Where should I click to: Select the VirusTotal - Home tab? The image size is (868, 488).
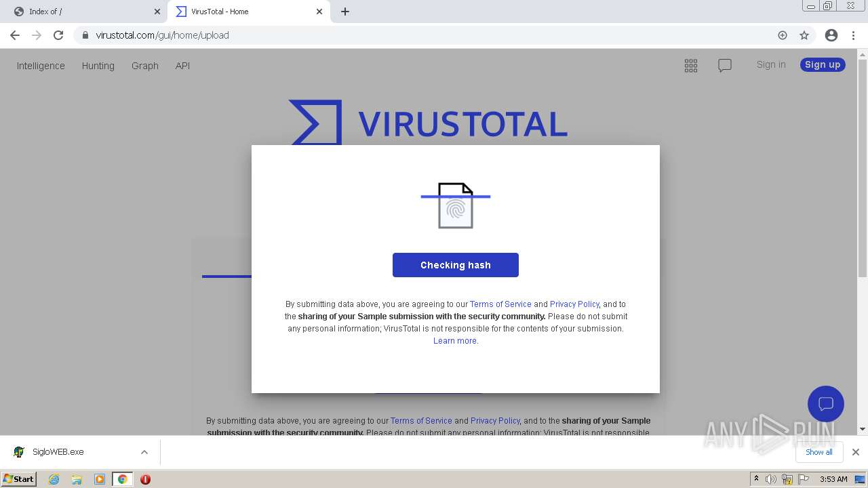pyautogui.click(x=249, y=12)
